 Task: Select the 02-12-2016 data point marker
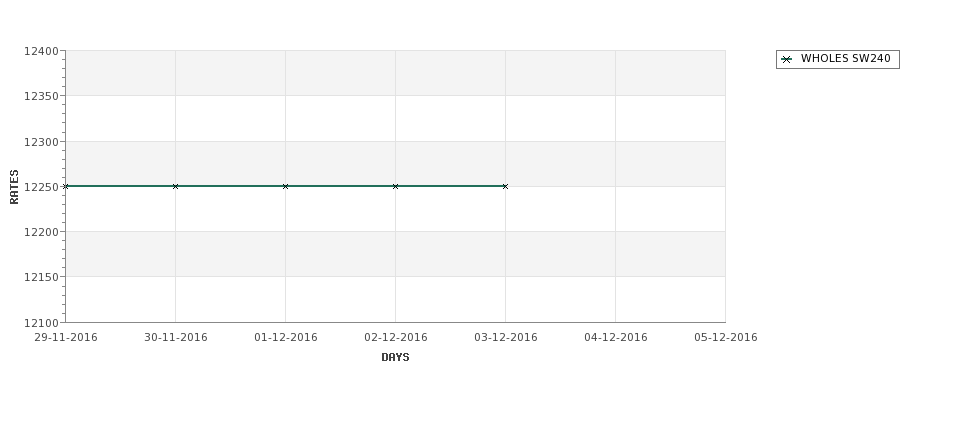[395, 187]
